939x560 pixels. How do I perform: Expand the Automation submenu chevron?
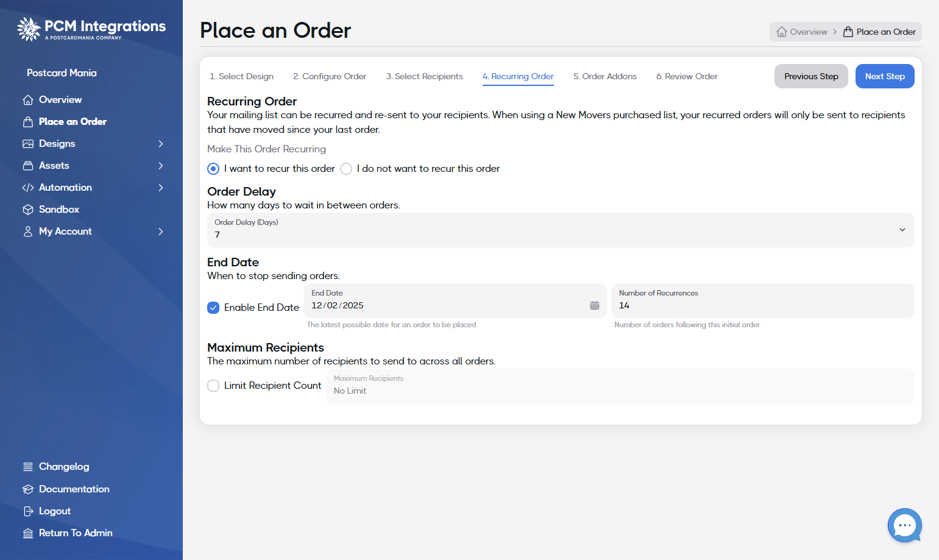click(161, 188)
